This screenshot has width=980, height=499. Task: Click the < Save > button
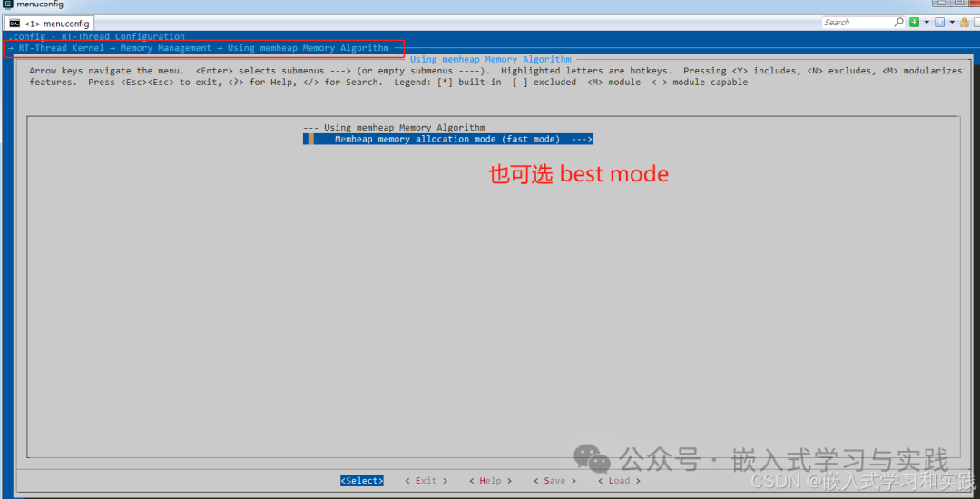tap(555, 481)
